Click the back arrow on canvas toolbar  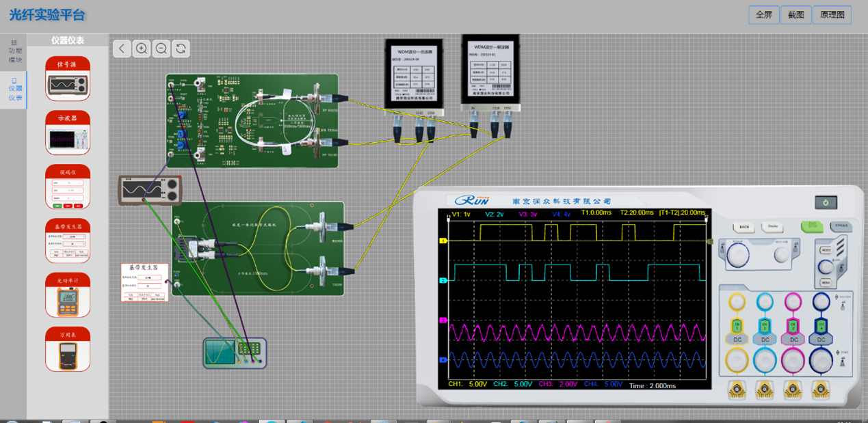coord(122,49)
